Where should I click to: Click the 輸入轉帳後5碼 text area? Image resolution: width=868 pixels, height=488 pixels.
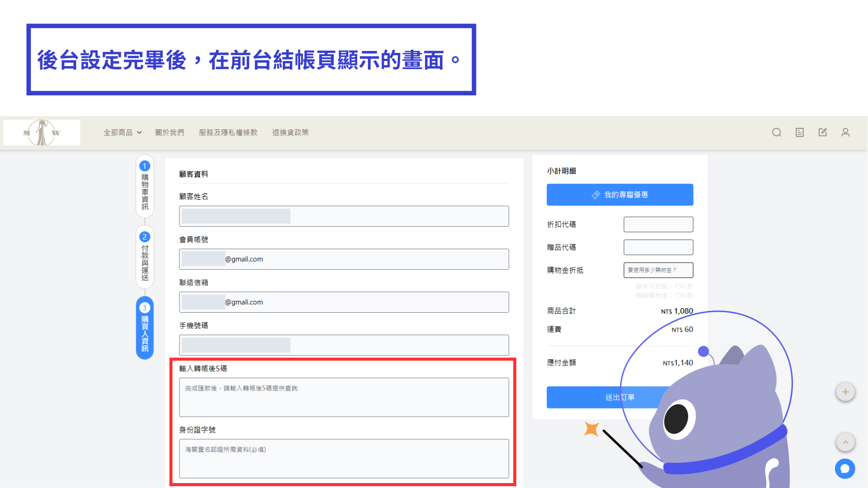click(x=344, y=397)
